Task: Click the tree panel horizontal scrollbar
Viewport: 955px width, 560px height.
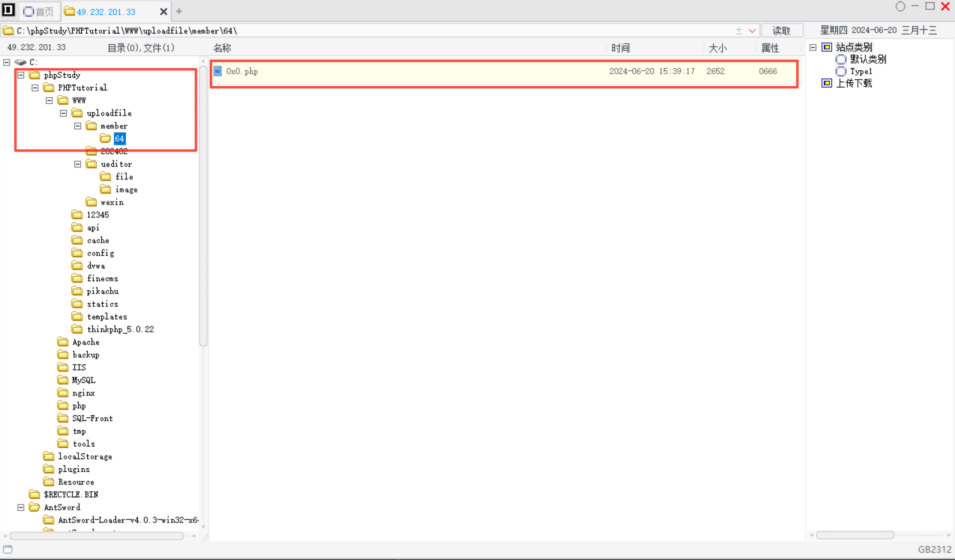Action: pos(97,536)
